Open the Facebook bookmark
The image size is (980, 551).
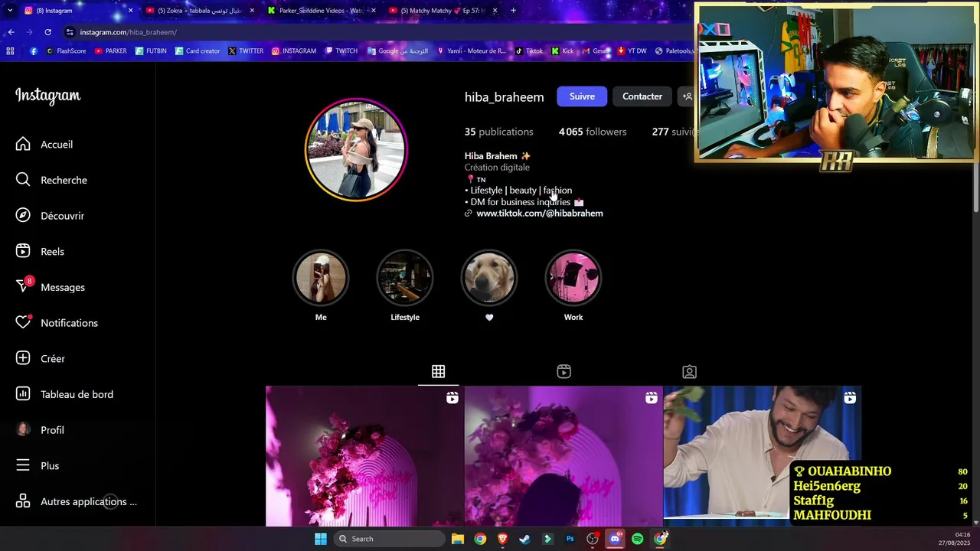(x=34, y=51)
